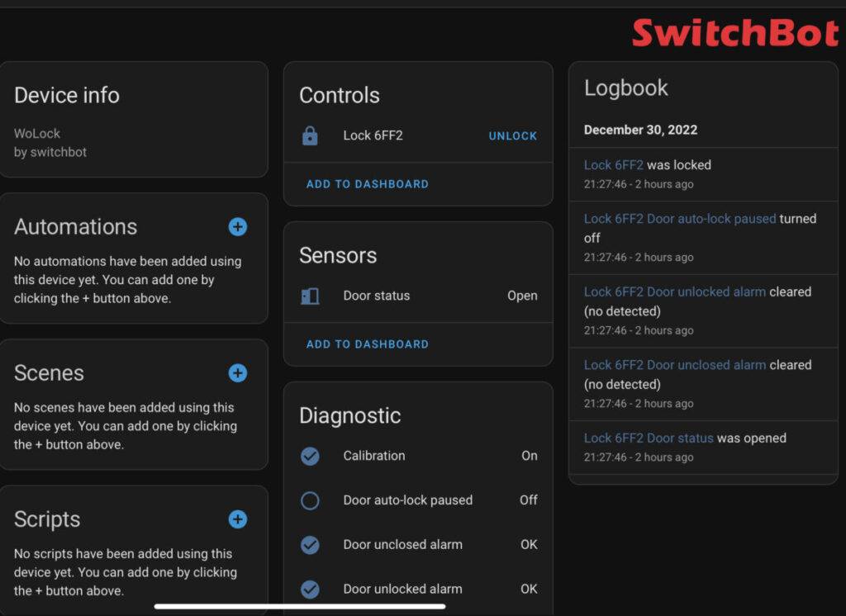Image resolution: width=846 pixels, height=616 pixels.
Task: Select the "was opened" logbook entry row
Action: tap(702, 446)
